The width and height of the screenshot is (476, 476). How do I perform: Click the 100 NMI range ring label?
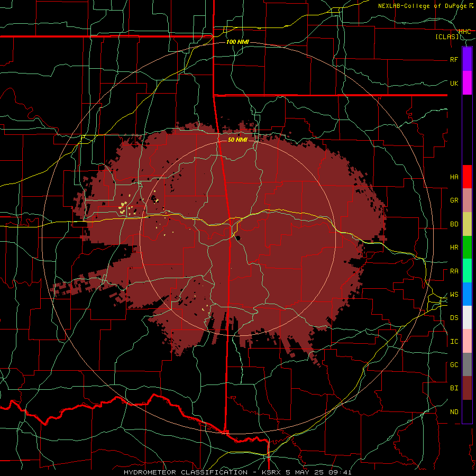[x=237, y=42]
